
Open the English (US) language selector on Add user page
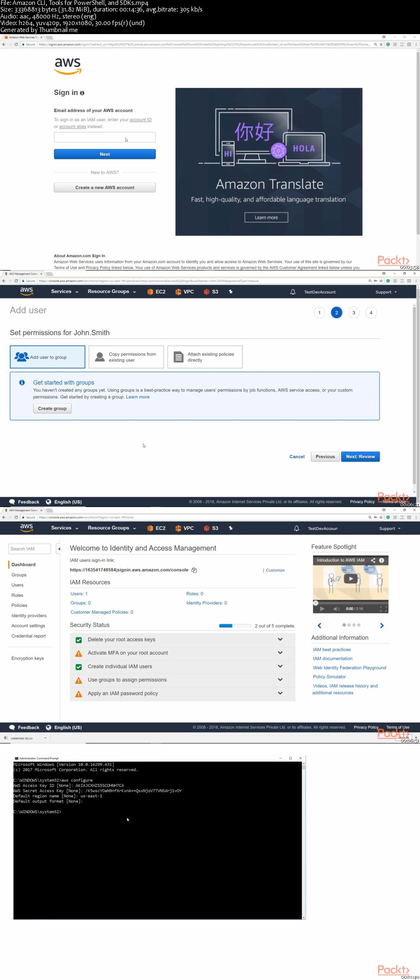(x=64, y=502)
